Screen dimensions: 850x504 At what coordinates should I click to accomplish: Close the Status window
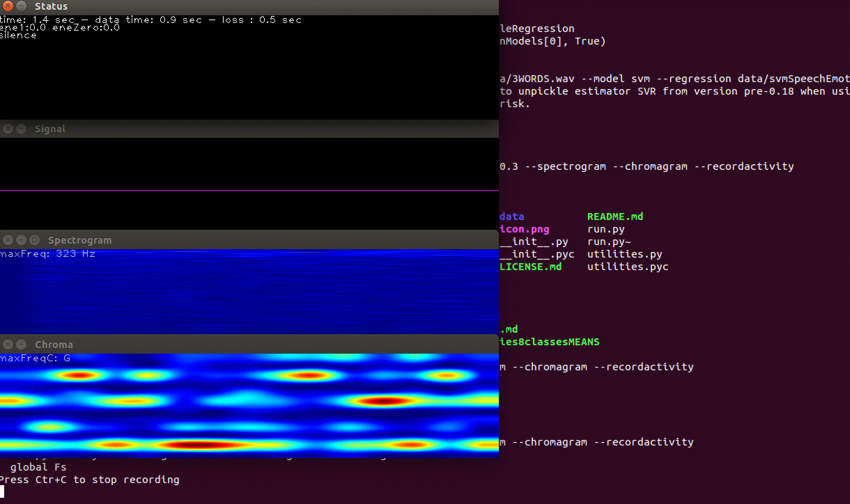(x=8, y=6)
